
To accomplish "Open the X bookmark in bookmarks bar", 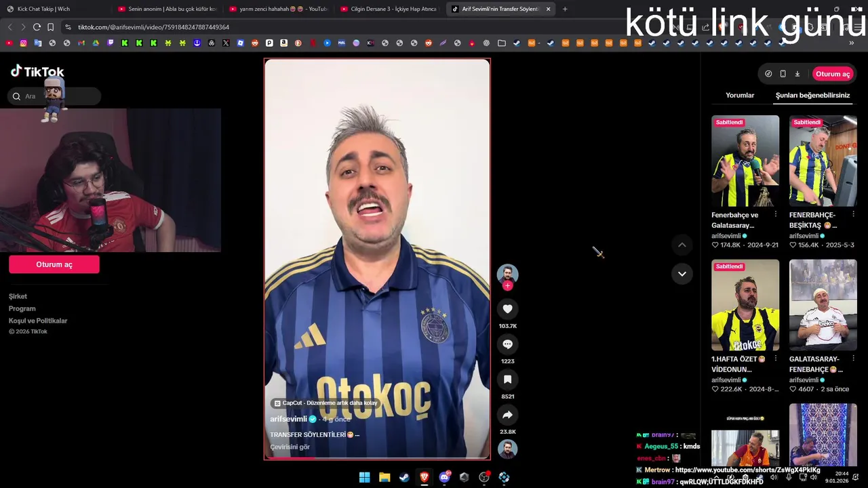I will pos(226,43).
